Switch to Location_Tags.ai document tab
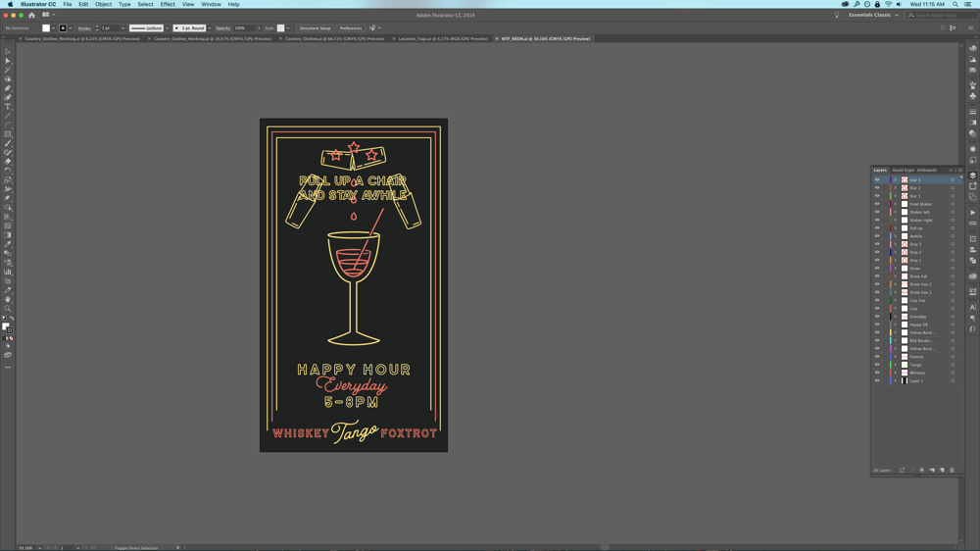The height and width of the screenshot is (551, 980). tap(443, 39)
